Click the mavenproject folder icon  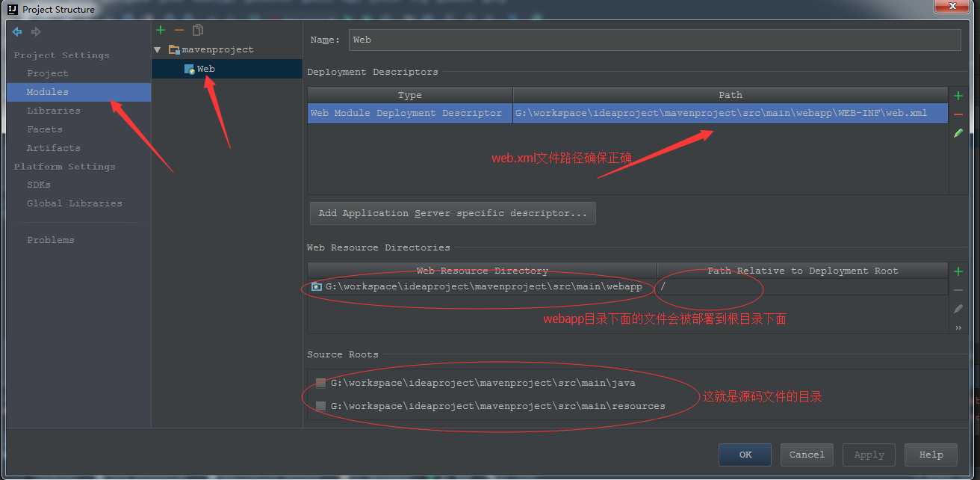point(174,49)
